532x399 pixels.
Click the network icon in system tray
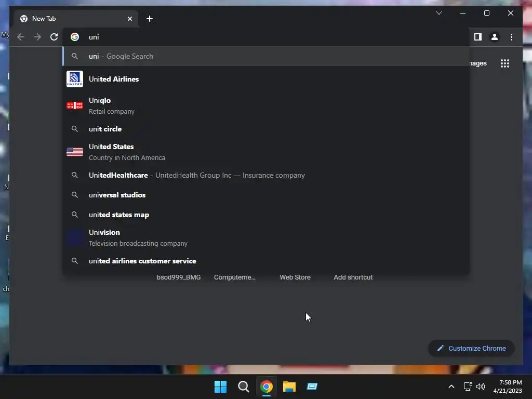pos(468,387)
